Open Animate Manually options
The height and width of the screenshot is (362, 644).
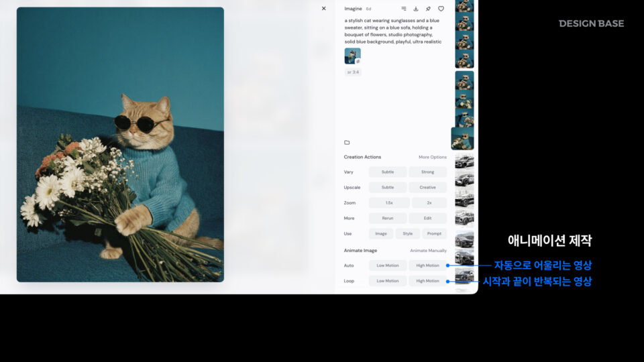428,251
